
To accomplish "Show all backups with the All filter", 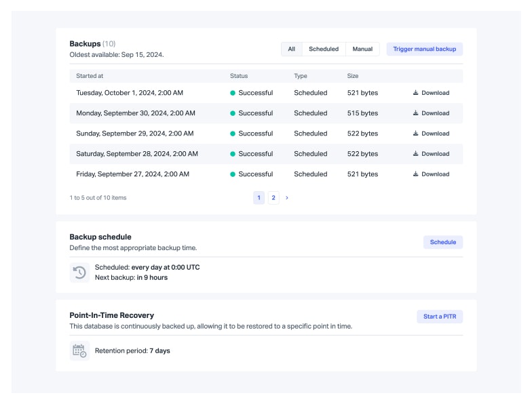I will pos(291,49).
